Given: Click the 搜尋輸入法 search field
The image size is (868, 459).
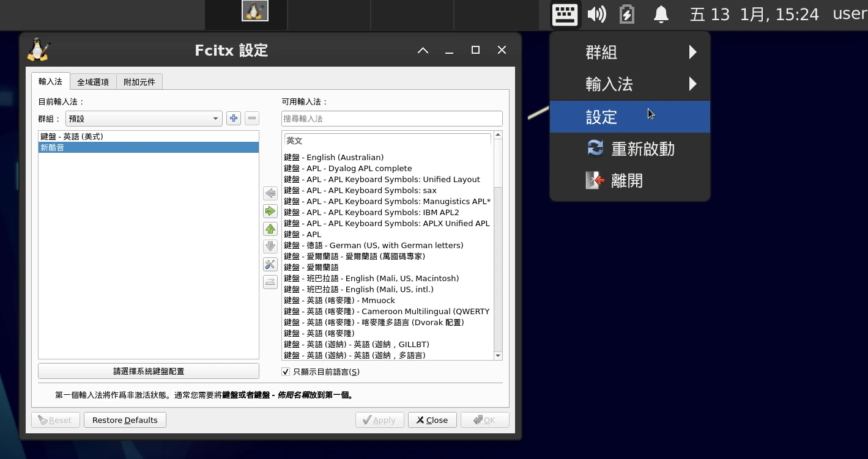Looking at the screenshot, I should coord(391,119).
